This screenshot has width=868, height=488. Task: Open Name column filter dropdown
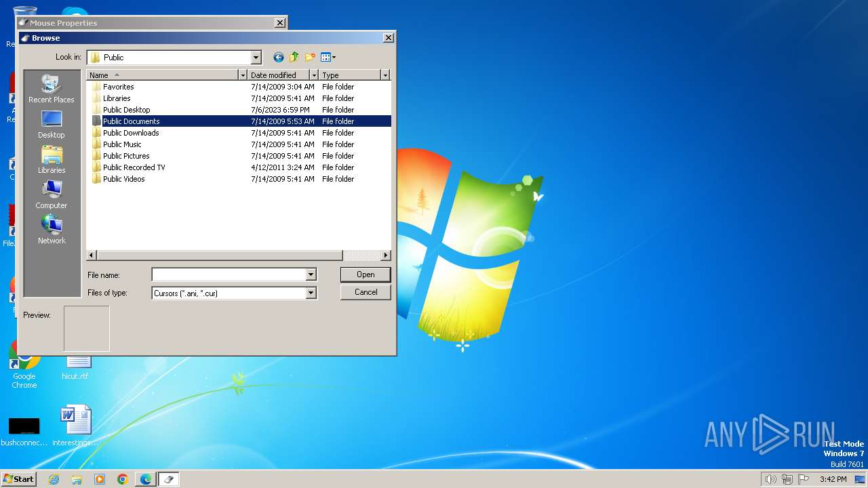243,75
